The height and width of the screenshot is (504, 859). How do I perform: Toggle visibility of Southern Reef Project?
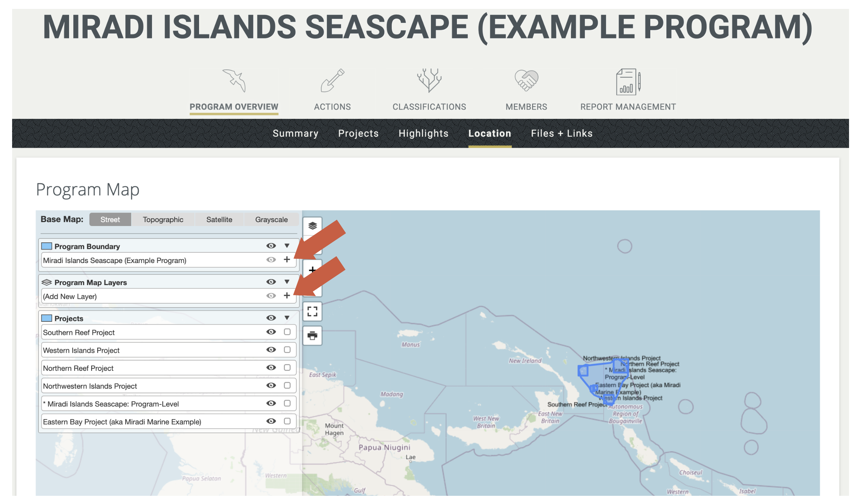(x=271, y=332)
